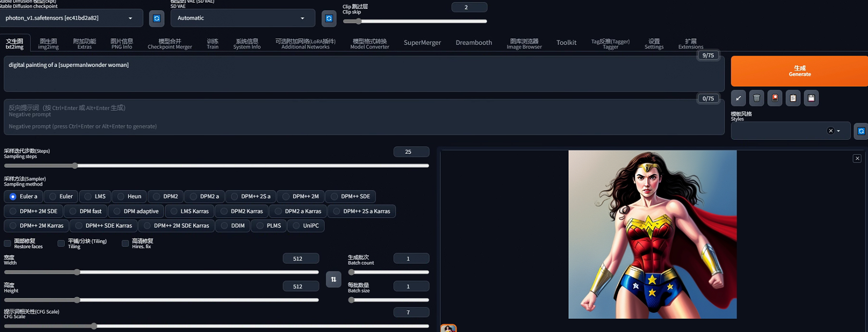Click into the Negative prompt text box
The image size is (868, 332).
click(x=364, y=117)
